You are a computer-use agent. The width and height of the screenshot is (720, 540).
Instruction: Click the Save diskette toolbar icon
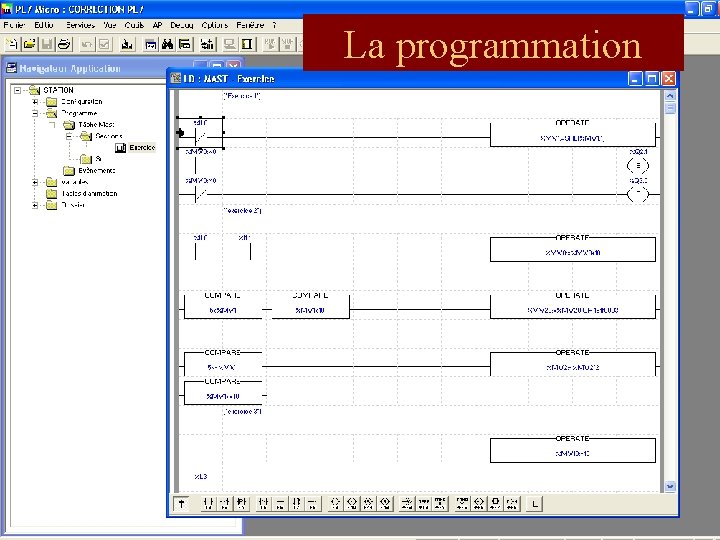(47, 44)
